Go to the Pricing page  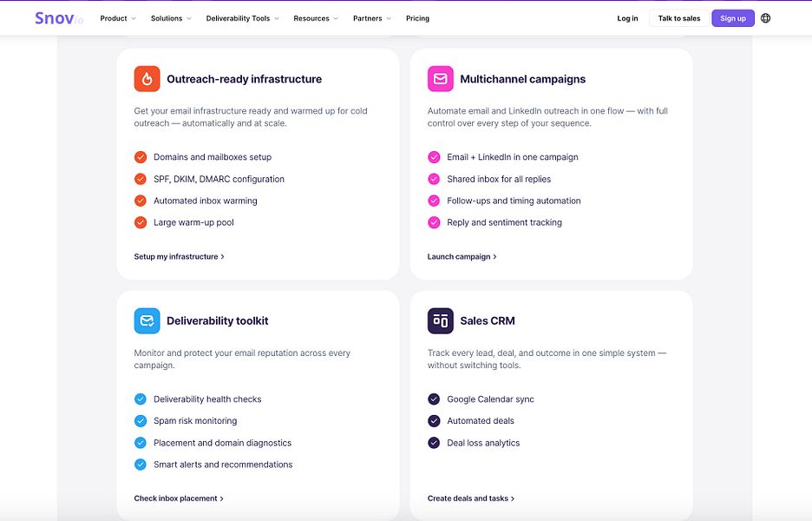point(417,18)
